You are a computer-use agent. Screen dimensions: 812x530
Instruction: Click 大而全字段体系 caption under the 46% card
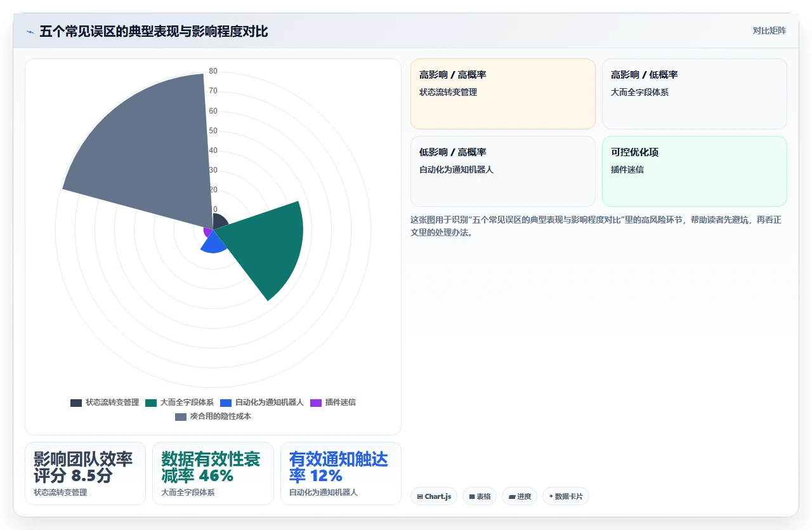[188, 493]
